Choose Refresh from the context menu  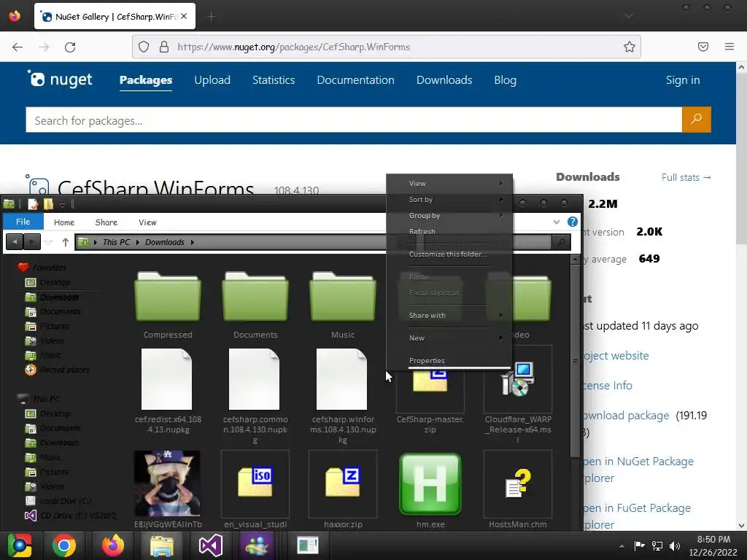449,231
